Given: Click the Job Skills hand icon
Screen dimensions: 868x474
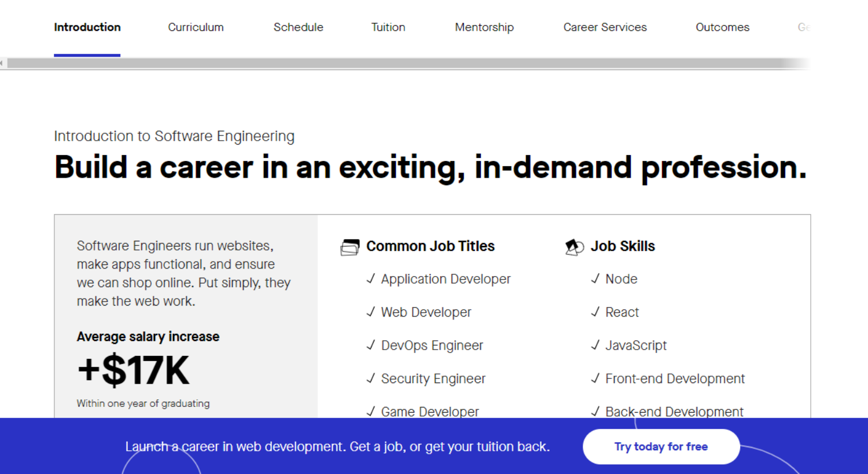Looking at the screenshot, I should click(575, 246).
